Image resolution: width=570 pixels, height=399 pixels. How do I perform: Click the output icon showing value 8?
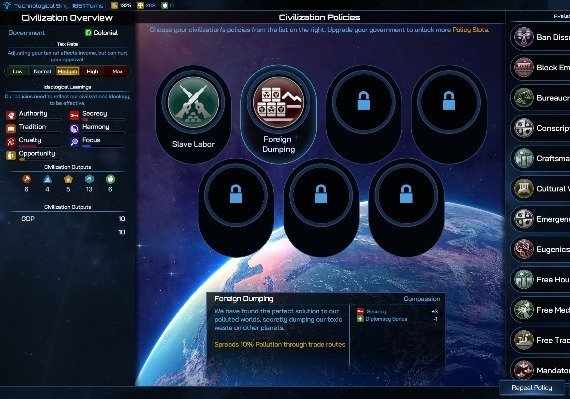point(26,179)
